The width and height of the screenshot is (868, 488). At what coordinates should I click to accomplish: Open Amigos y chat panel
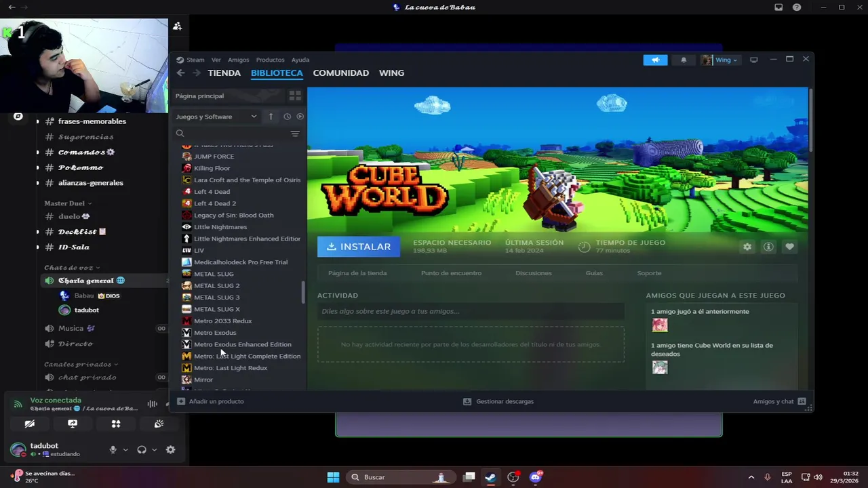pos(779,401)
